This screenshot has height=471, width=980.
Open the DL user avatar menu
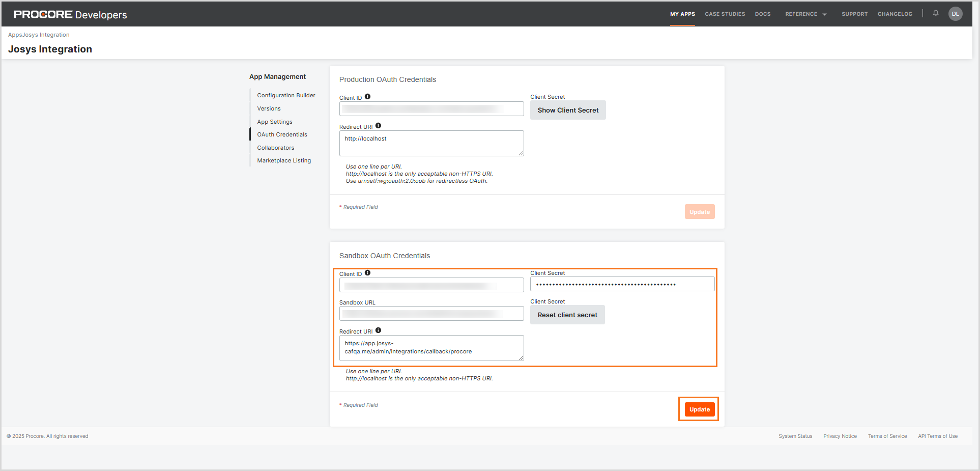(x=956, y=14)
